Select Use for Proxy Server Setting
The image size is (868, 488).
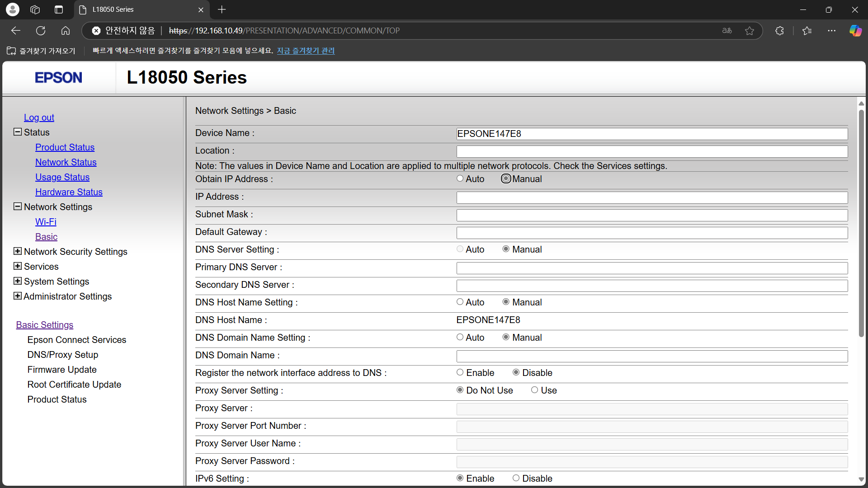(x=534, y=390)
